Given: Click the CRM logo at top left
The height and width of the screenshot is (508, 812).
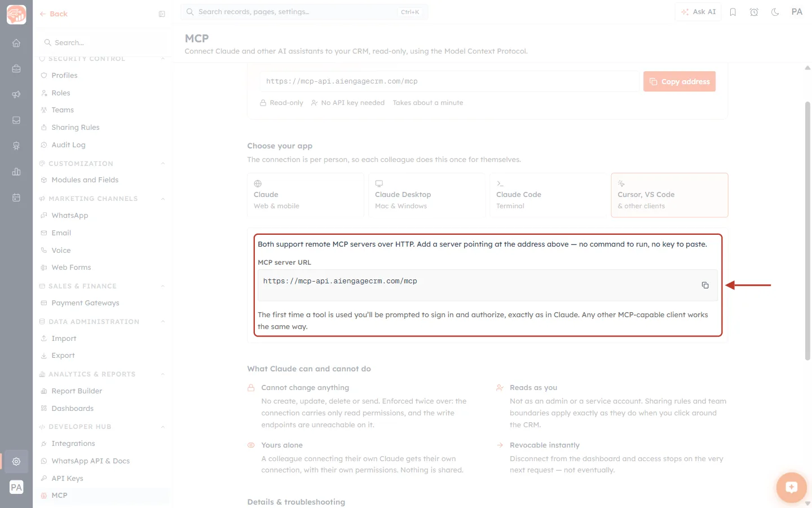Looking at the screenshot, I should pos(16,14).
